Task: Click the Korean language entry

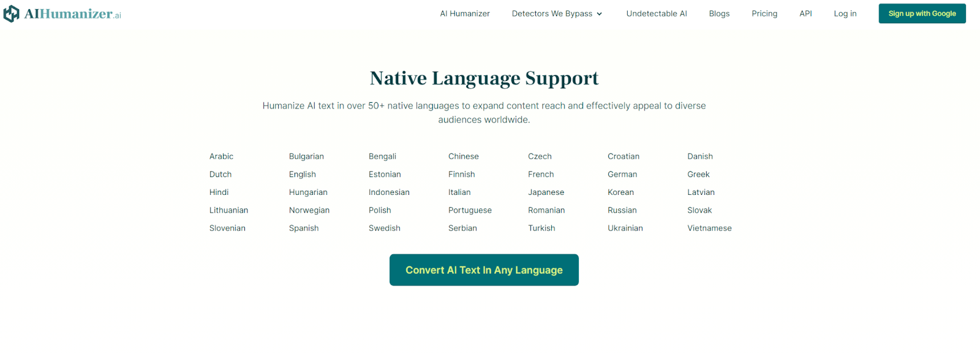Action: [620, 192]
